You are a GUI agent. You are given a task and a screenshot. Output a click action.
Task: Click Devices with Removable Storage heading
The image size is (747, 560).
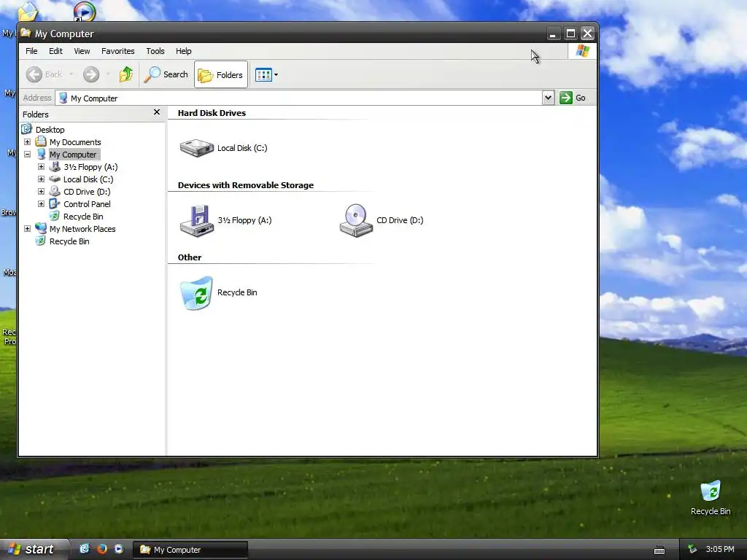click(245, 185)
